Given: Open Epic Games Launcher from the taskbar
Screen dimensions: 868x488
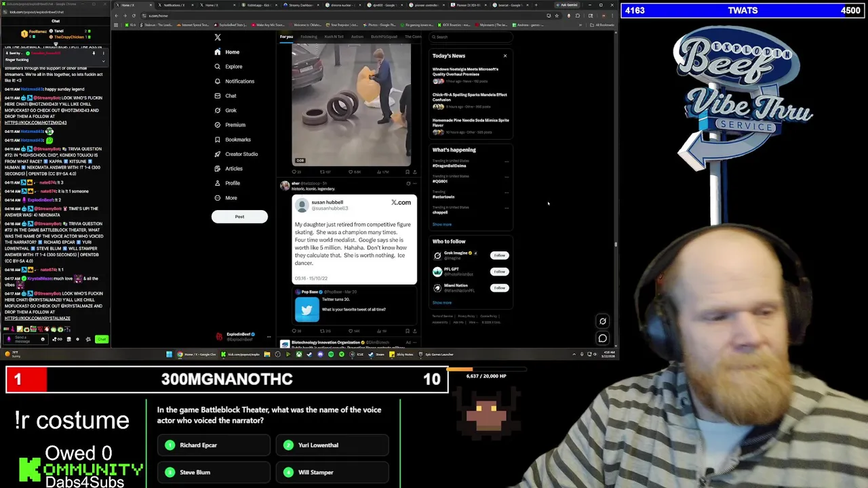Looking at the screenshot, I should point(437,354).
